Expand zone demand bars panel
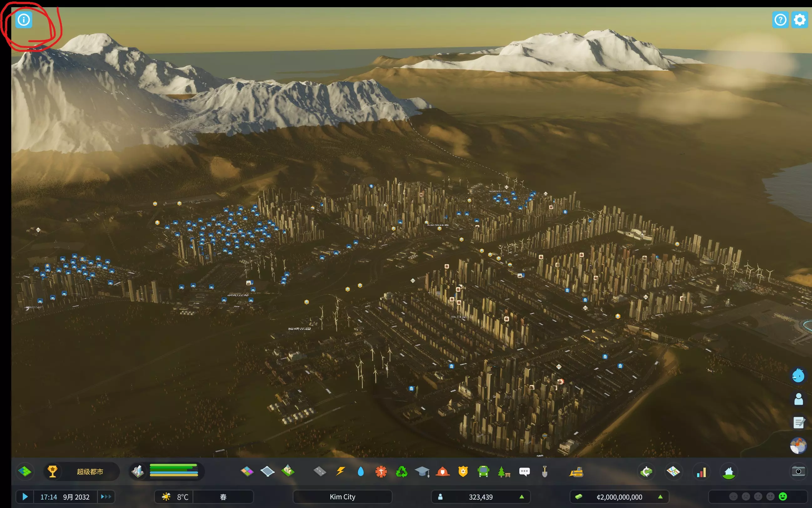 (173, 470)
